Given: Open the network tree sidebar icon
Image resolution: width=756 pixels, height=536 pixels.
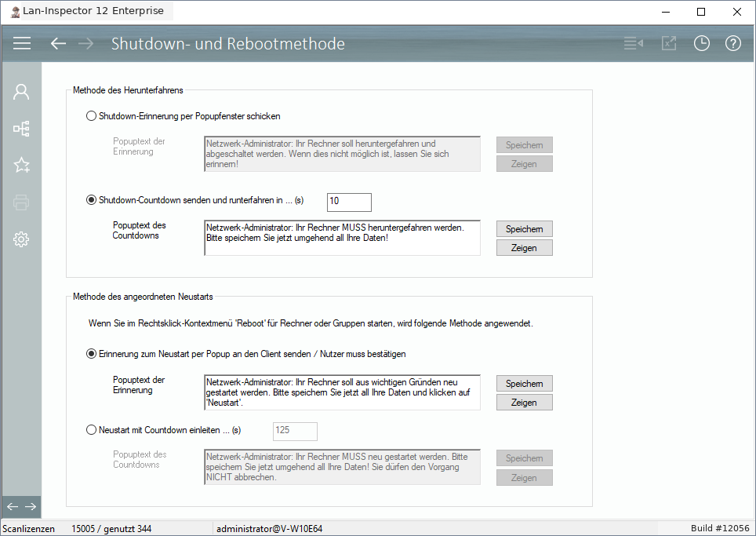Looking at the screenshot, I should click(21, 129).
